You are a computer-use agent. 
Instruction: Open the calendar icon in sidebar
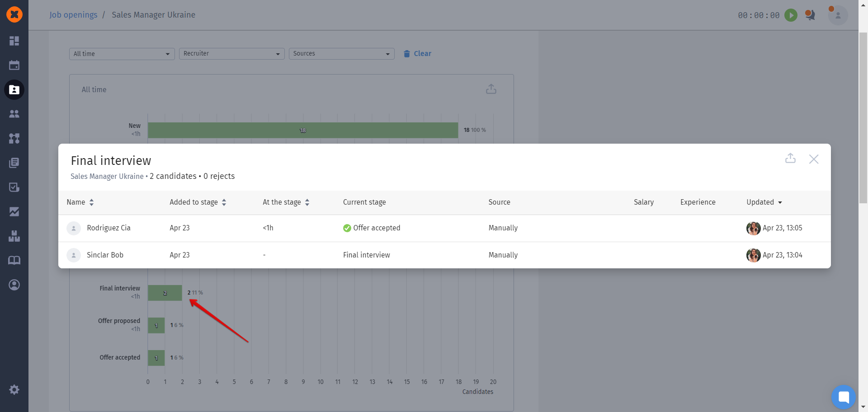pos(14,65)
